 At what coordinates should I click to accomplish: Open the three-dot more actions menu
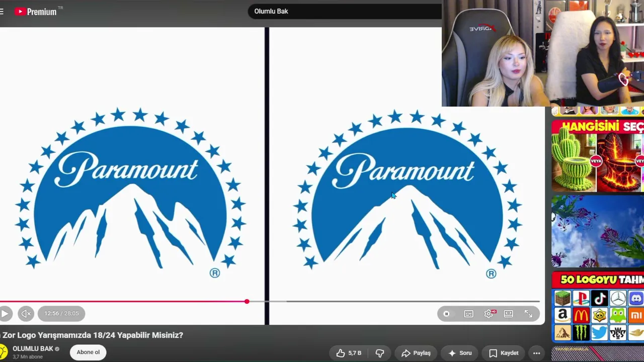pyautogui.click(x=536, y=353)
